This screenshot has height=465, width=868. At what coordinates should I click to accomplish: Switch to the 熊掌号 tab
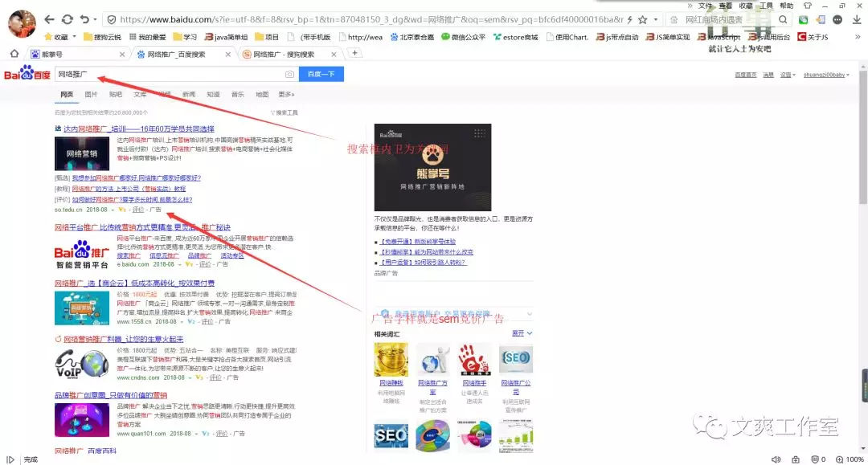coord(77,54)
